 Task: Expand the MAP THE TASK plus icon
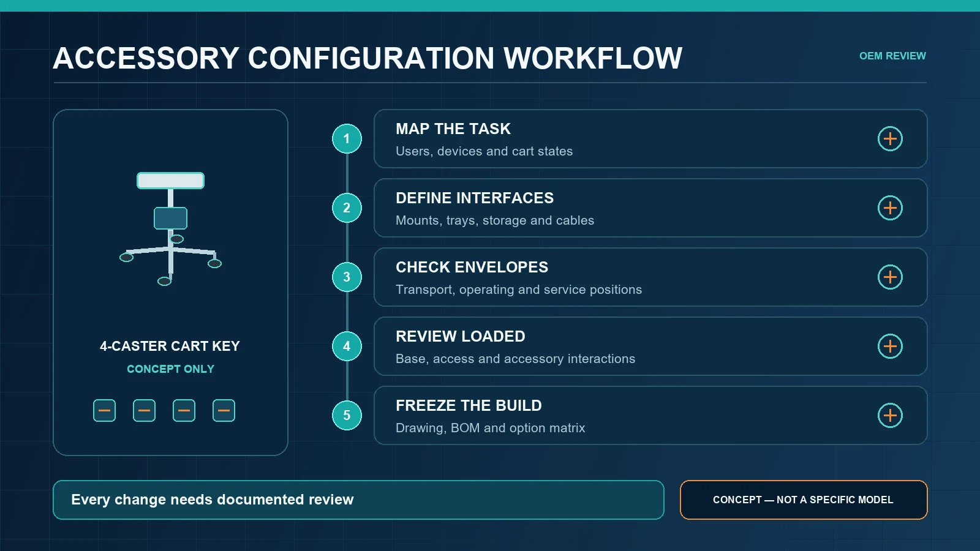point(890,139)
